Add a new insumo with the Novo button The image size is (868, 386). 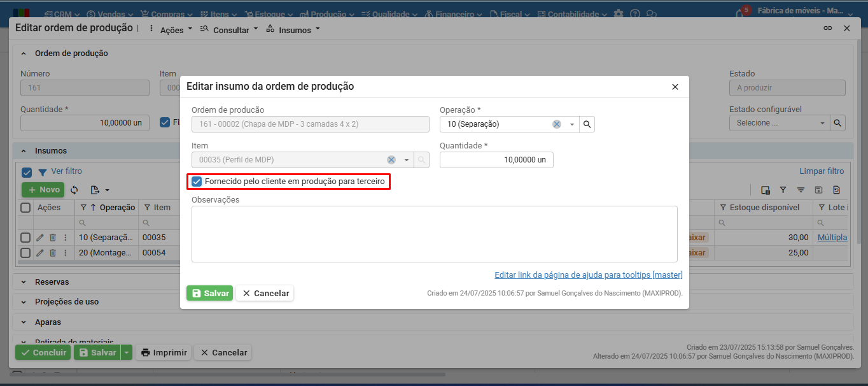(x=43, y=190)
